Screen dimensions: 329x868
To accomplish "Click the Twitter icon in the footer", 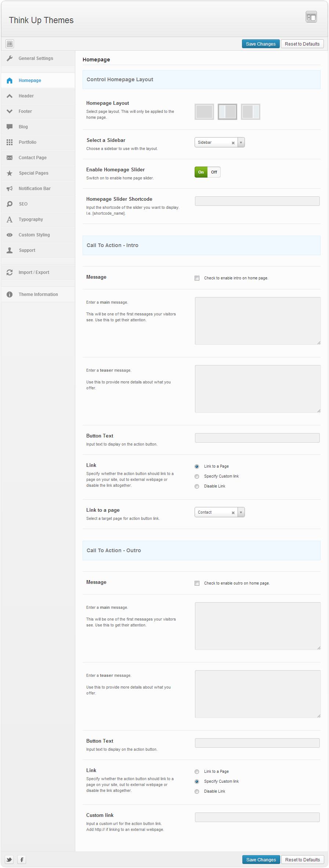I will coord(9,860).
